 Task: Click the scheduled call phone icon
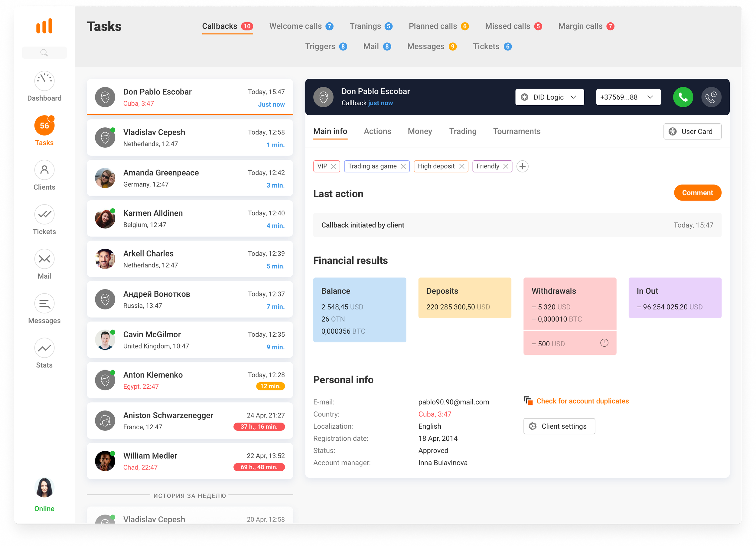pos(711,97)
